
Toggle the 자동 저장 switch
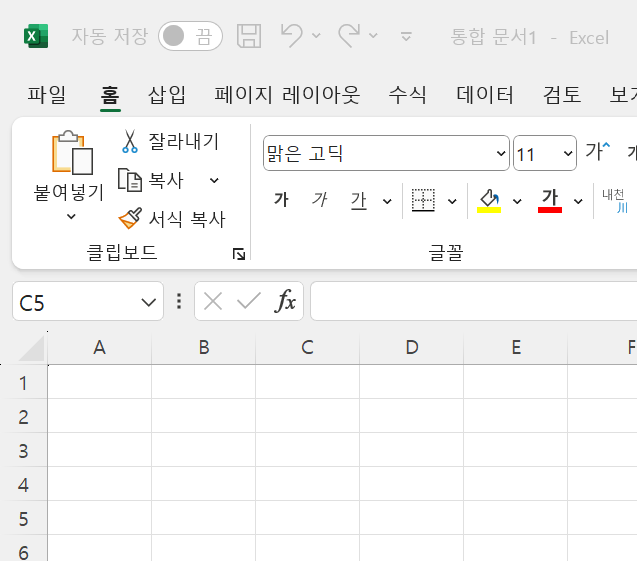click(190, 36)
